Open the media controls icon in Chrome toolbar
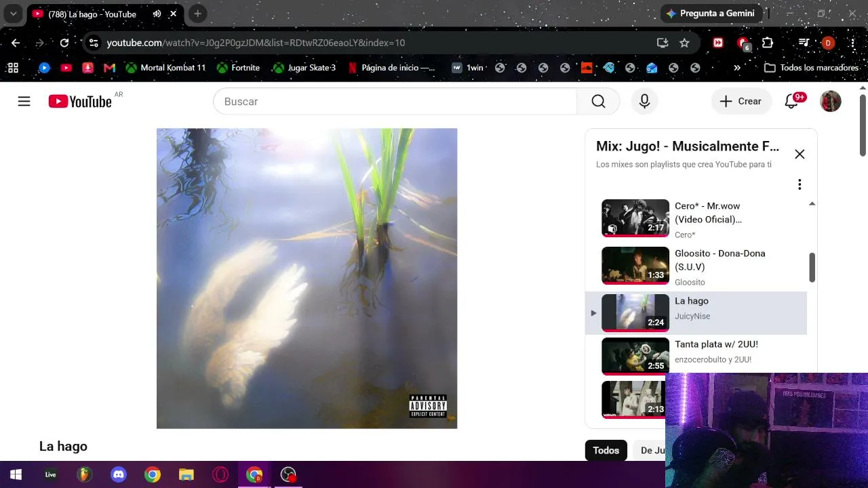868x488 pixels. [804, 43]
